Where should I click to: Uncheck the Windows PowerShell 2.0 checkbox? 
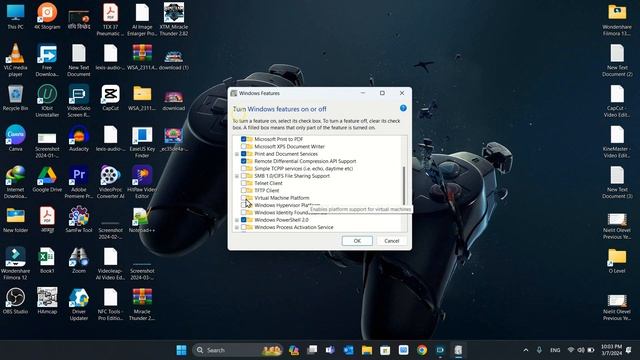tap(243, 220)
